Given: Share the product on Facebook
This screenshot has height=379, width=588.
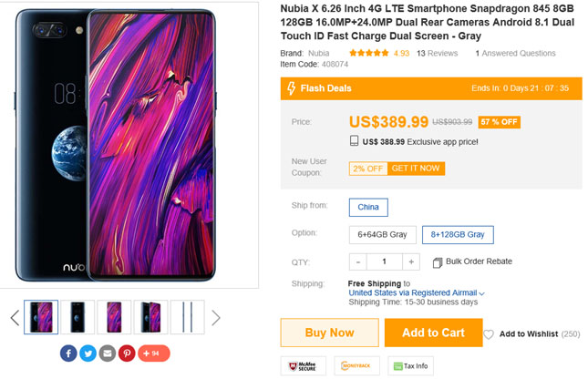Looking at the screenshot, I should tap(68, 353).
